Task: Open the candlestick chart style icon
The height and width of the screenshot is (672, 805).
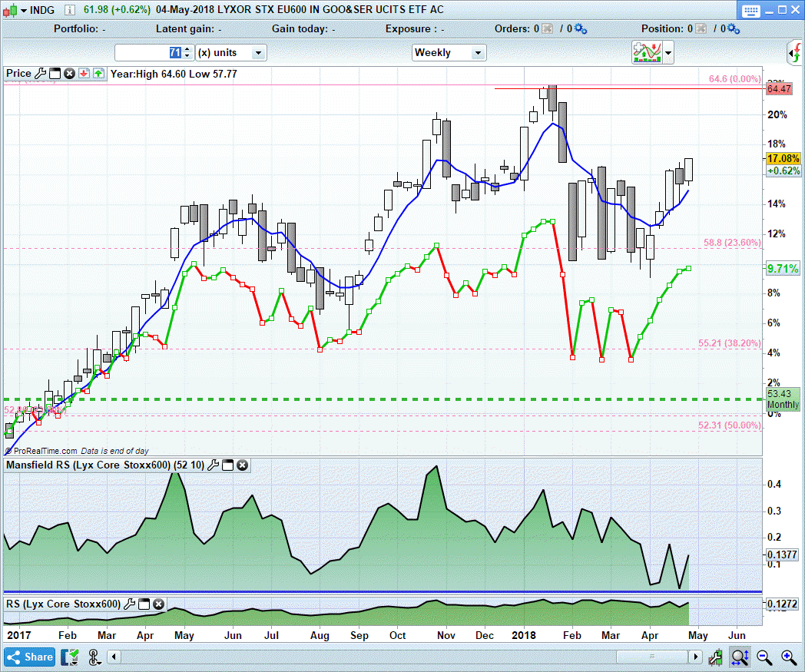Action: click(x=10, y=10)
